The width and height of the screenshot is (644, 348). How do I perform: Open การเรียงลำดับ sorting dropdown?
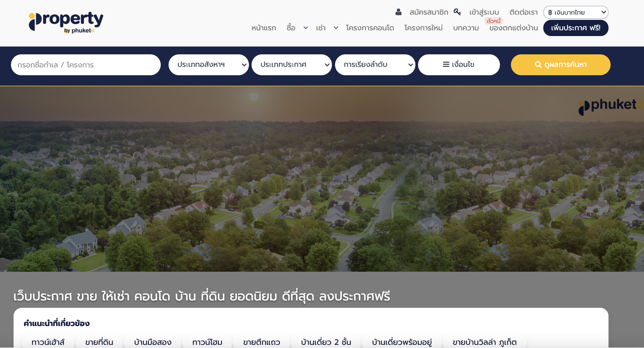coord(375,65)
